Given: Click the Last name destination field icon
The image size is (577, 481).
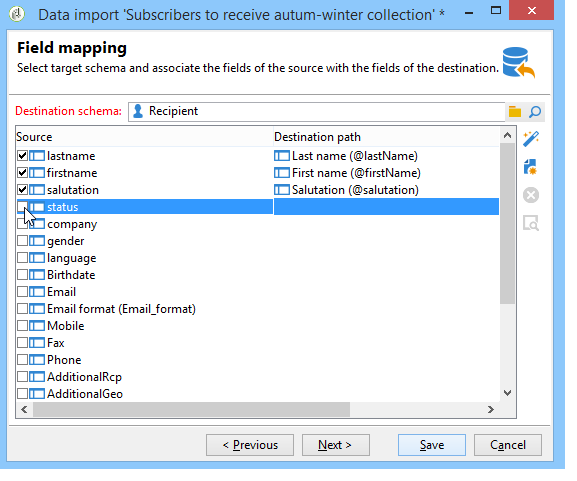Looking at the screenshot, I should (282, 156).
